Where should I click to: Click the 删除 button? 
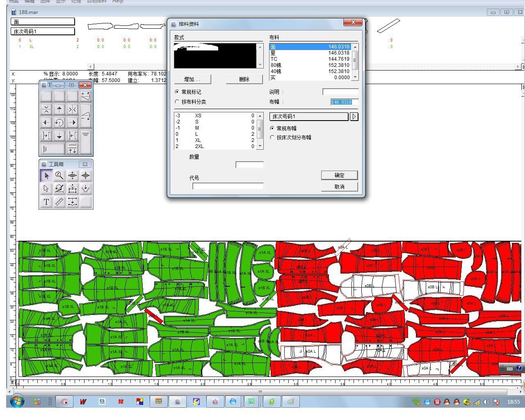244,79
